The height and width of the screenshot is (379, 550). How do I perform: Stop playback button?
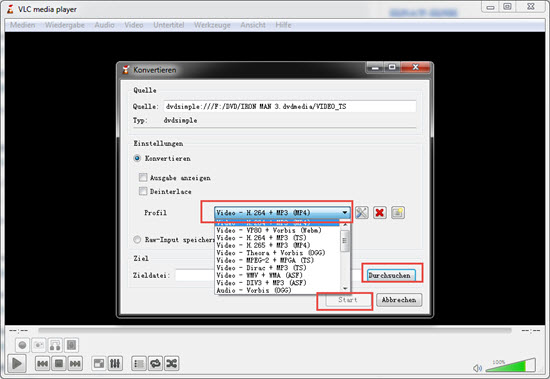tap(59, 364)
